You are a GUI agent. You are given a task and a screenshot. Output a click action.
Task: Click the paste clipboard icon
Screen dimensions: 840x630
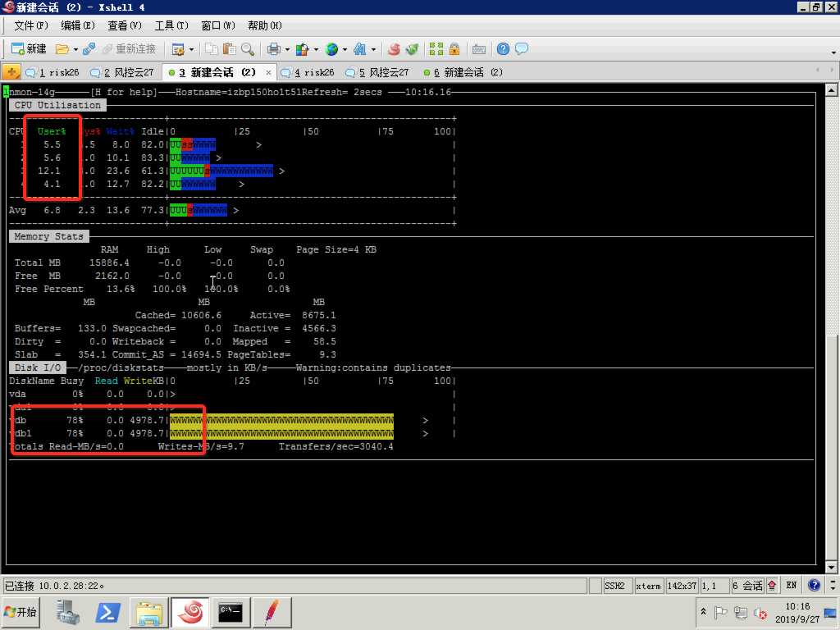pos(230,49)
